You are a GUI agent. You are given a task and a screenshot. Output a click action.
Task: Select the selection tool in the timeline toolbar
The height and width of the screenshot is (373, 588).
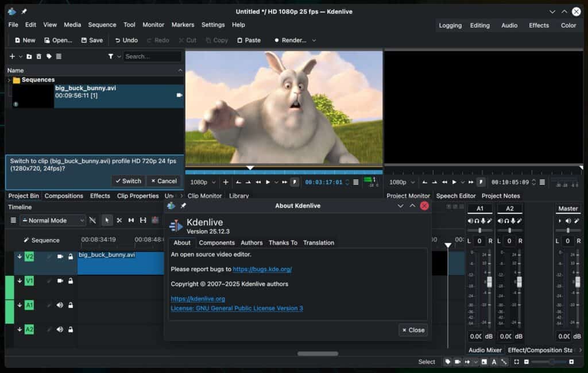(x=107, y=220)
